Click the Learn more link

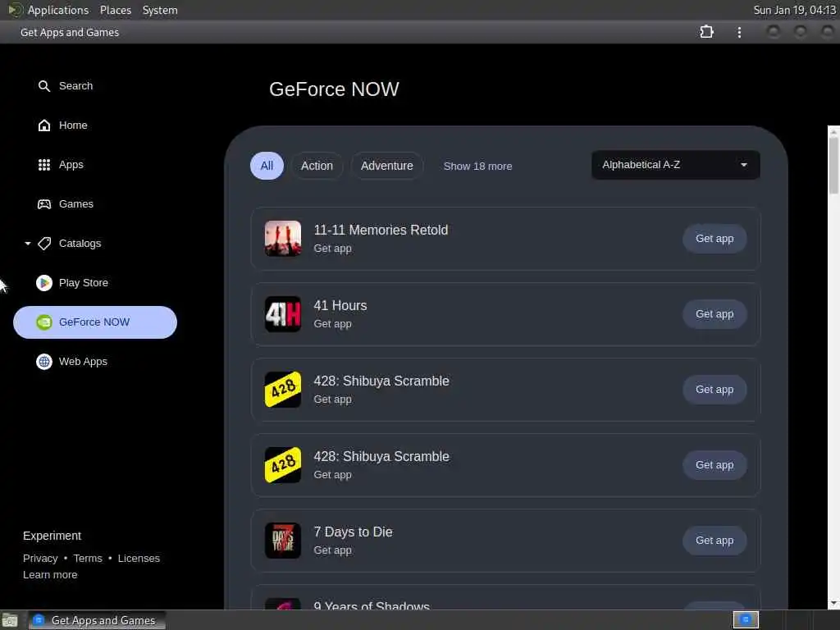(50, 575)
